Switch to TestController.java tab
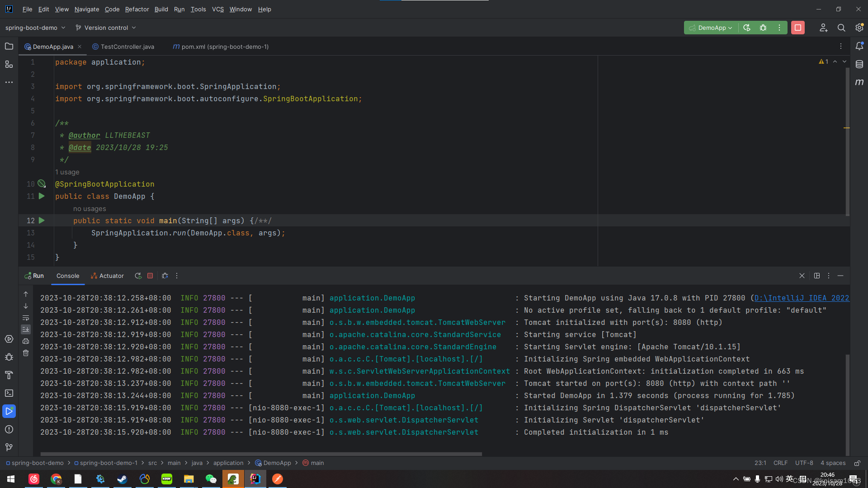 123,47
